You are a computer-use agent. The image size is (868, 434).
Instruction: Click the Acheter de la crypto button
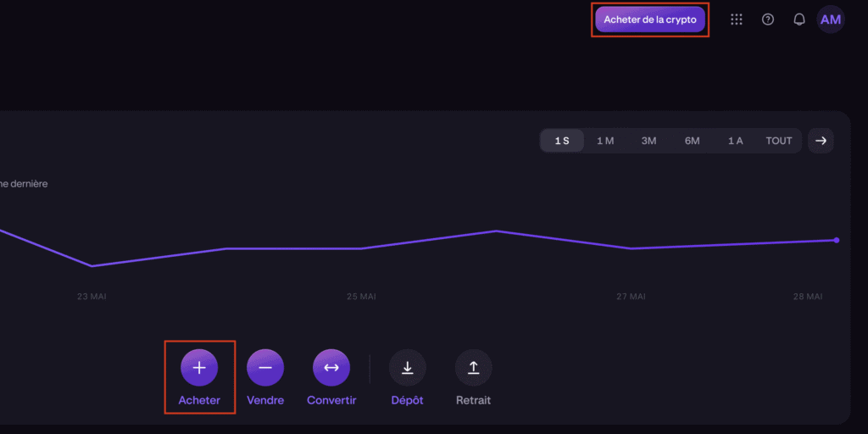point(650,19)
